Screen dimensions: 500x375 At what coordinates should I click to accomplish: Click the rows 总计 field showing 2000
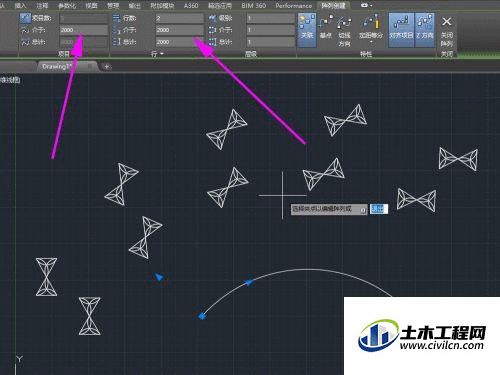pyautogui.click(x=179, y=42)
